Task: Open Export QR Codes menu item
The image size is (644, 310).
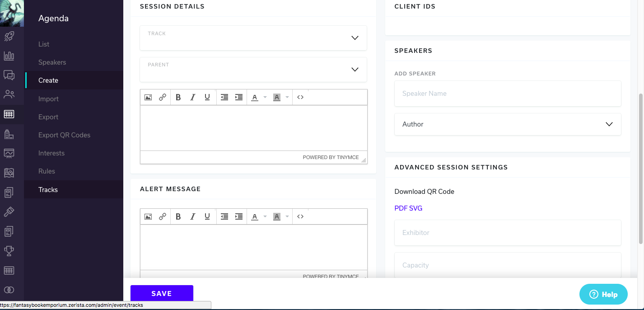Action: click(x=65, y=135)
